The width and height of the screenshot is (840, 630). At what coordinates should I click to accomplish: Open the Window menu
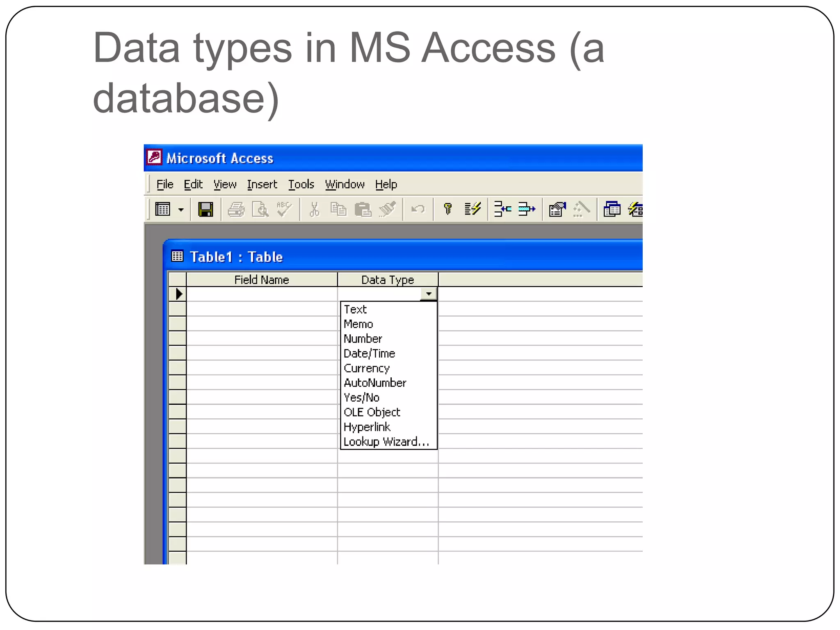[345, 185]
